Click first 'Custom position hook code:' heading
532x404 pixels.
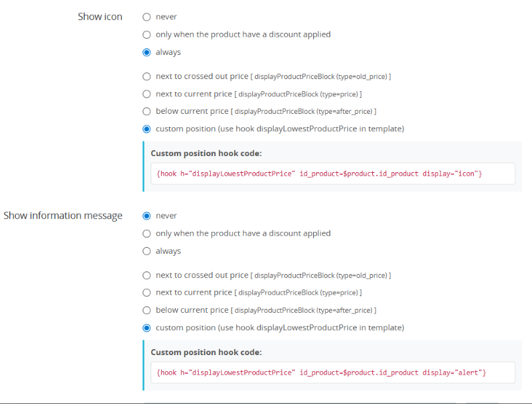(206, 153)
